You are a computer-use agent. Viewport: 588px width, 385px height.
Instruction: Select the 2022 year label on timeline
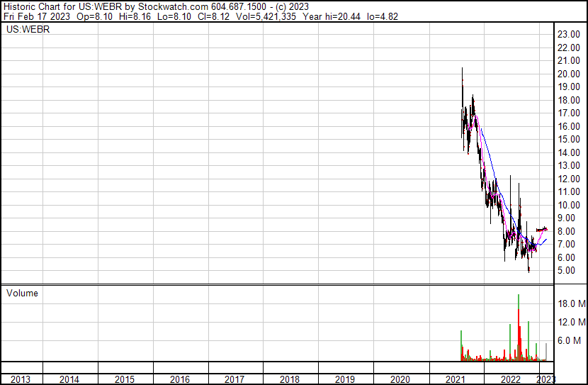tap(510, 379)
